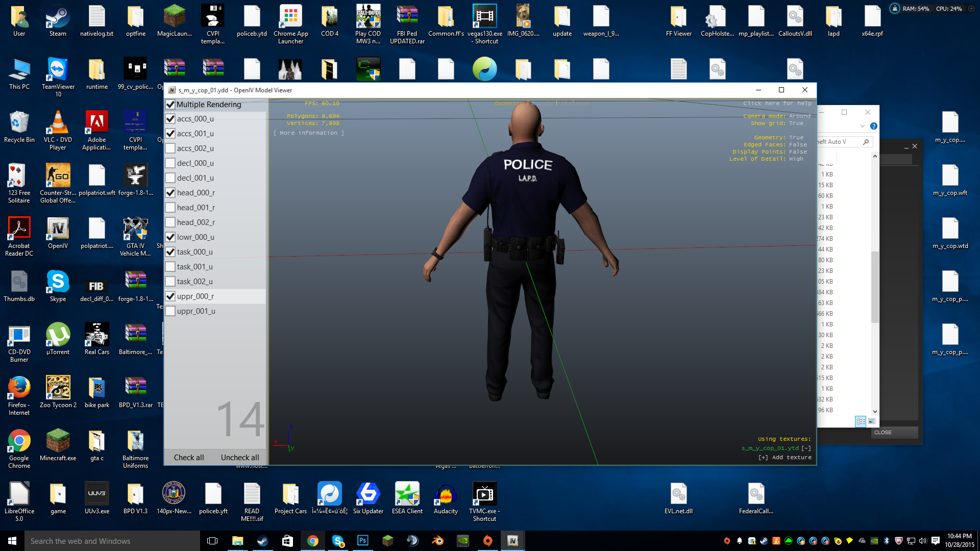Switch to the Bounds view tab
The width and height of the screenshot is (980, 551).
click(542, 104)
